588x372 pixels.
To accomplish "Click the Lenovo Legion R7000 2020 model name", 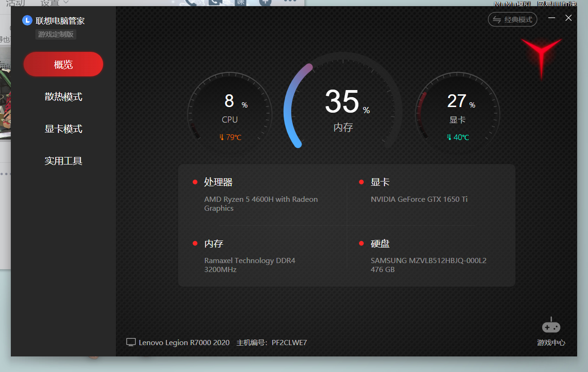I will [x=184, y=343].
